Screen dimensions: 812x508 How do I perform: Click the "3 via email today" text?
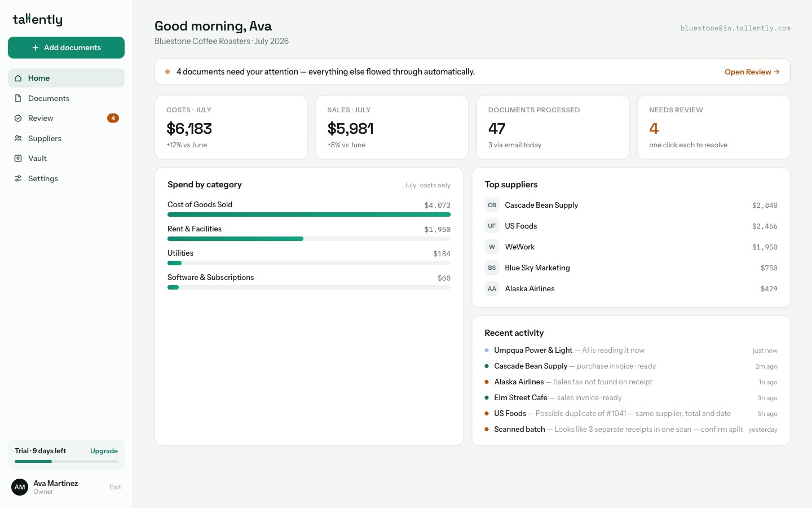point(515,145)
